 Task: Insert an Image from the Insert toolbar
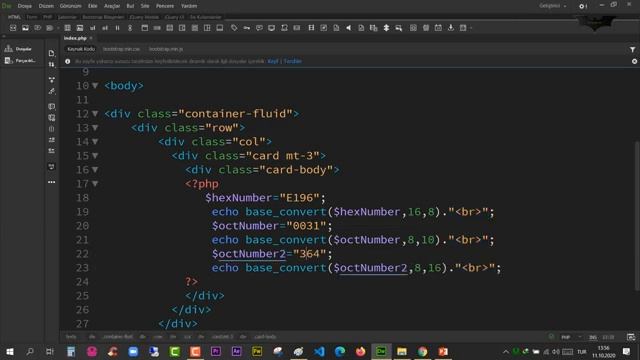[x=25, y=28]
